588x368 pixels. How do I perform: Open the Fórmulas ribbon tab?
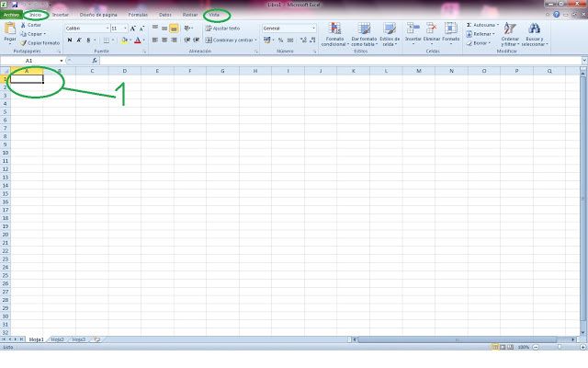[x=138, y=16]
